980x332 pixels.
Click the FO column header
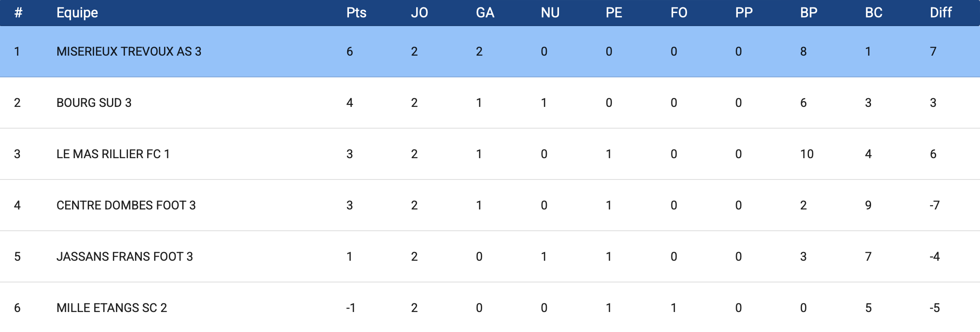pyautogui.click(x=679, y=13)
